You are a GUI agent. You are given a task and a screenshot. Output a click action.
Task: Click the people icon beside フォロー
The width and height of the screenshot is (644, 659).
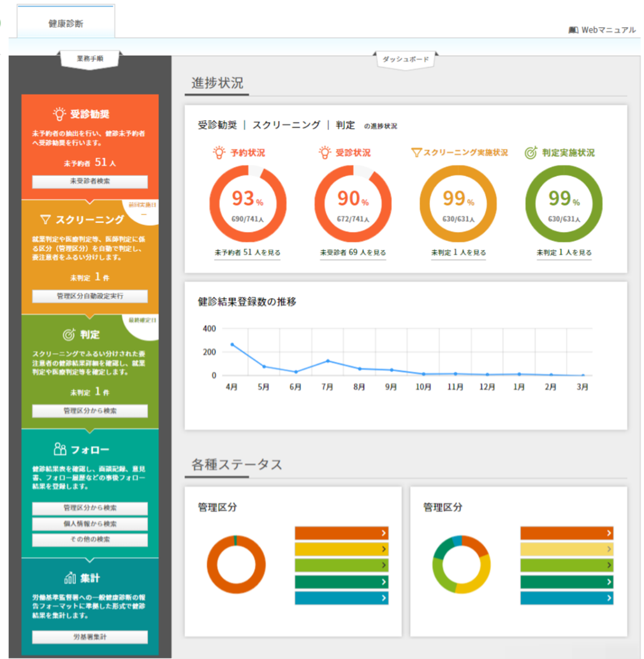pos(60,449)
